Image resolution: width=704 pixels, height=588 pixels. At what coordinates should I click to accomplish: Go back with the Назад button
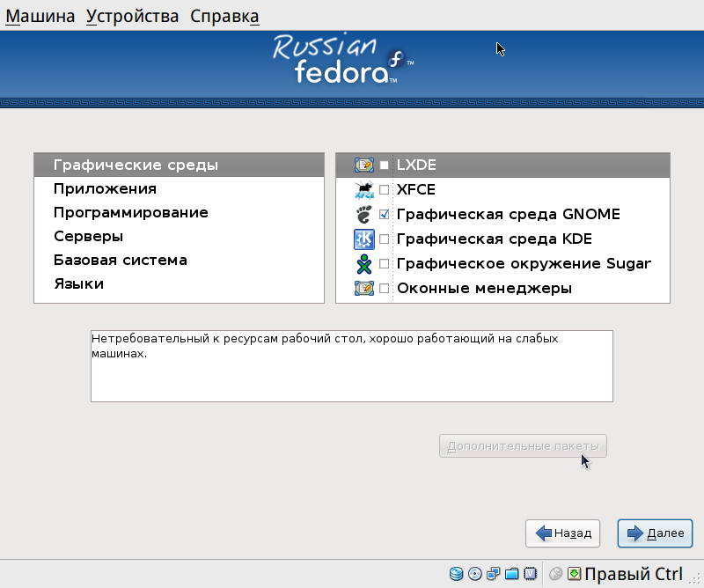(x=562, y=533)
